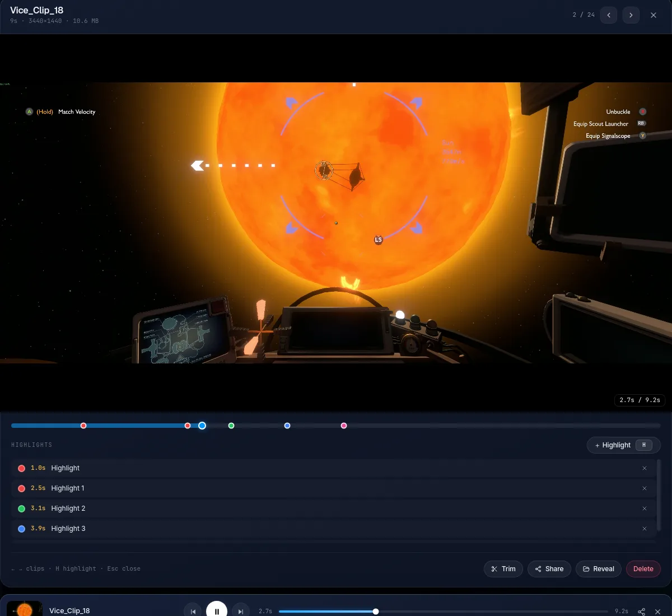This screenshot has width=672, height=616.
Task: Jump to the pink timeline marker
Action: pyautogui.click(x=344, y=426)
